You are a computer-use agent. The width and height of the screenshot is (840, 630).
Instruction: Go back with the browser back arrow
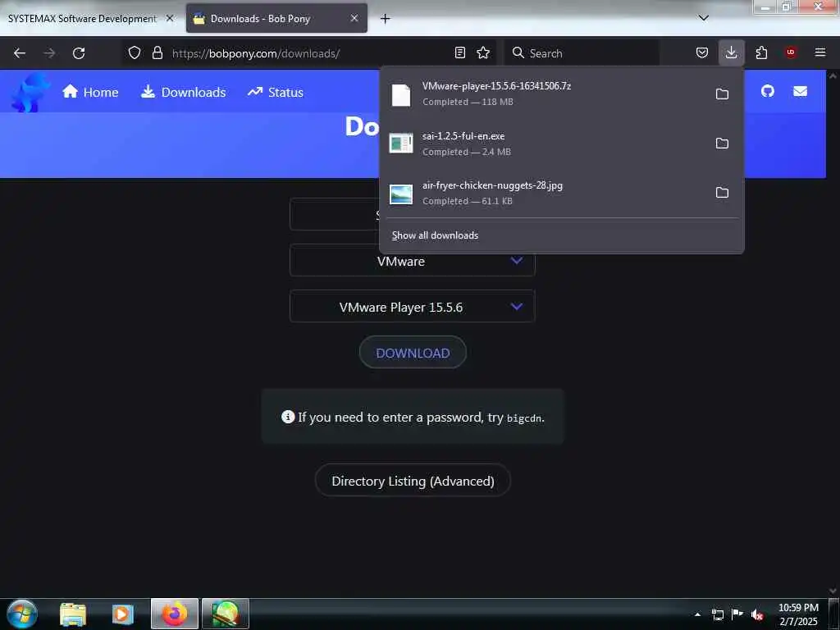pyautogui.click(x=20, y=53)
